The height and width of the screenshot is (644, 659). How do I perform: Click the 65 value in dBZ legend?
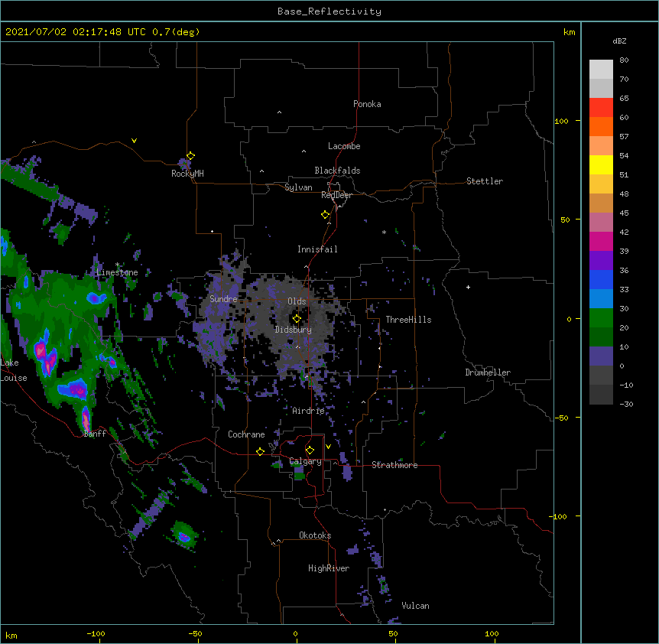(x=624, y=99)
